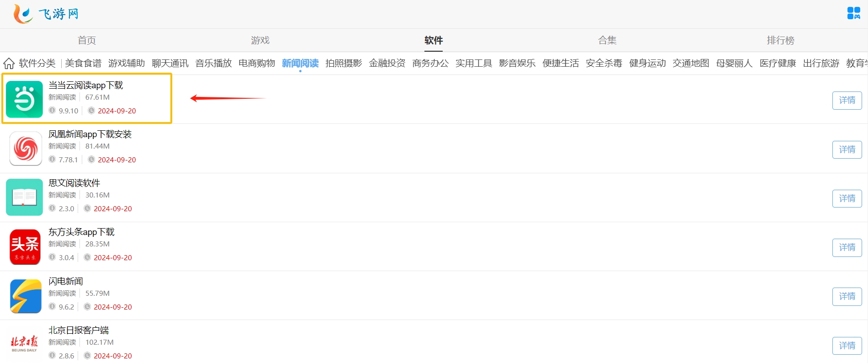
Task: Select the 医疗健康 category
Action: coord(778,63)
